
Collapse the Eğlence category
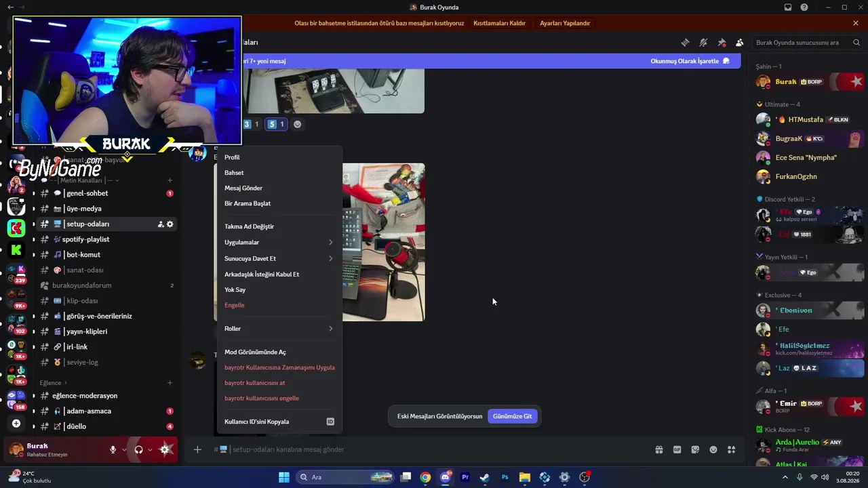[x=54, y=383]
